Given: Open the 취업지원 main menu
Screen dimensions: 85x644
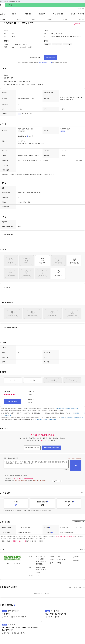Looking at the screenshot, I should [x=28, y=14].
